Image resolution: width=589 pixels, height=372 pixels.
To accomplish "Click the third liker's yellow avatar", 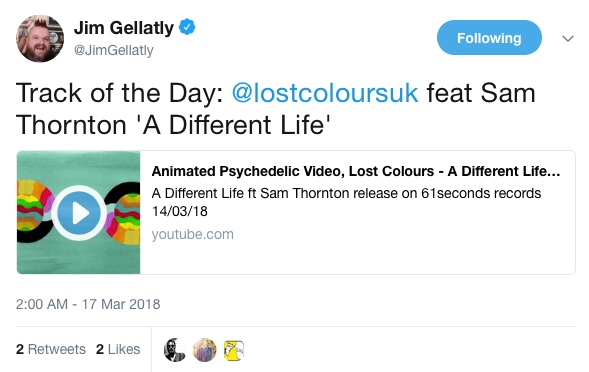I will tap(234, 351).
